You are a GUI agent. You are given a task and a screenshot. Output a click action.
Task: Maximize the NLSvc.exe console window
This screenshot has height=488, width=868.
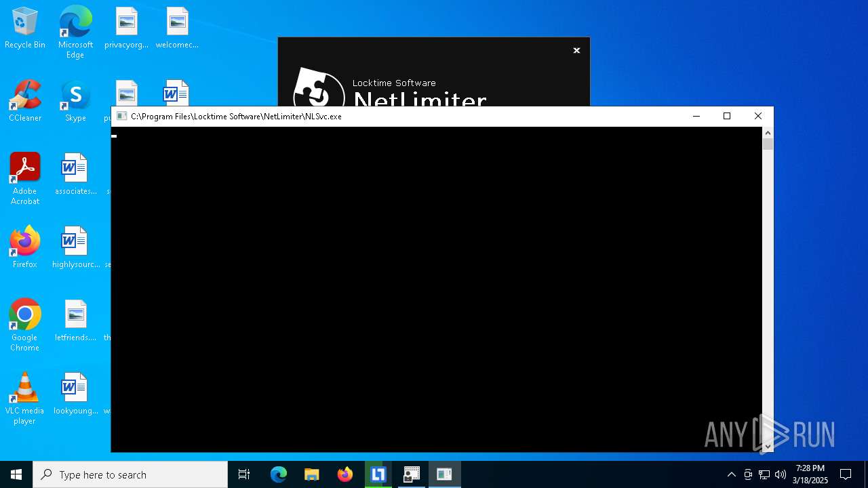coord(727,116)
